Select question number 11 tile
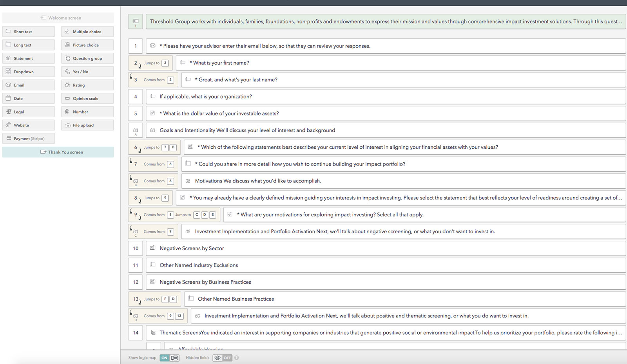 point(136,265)
